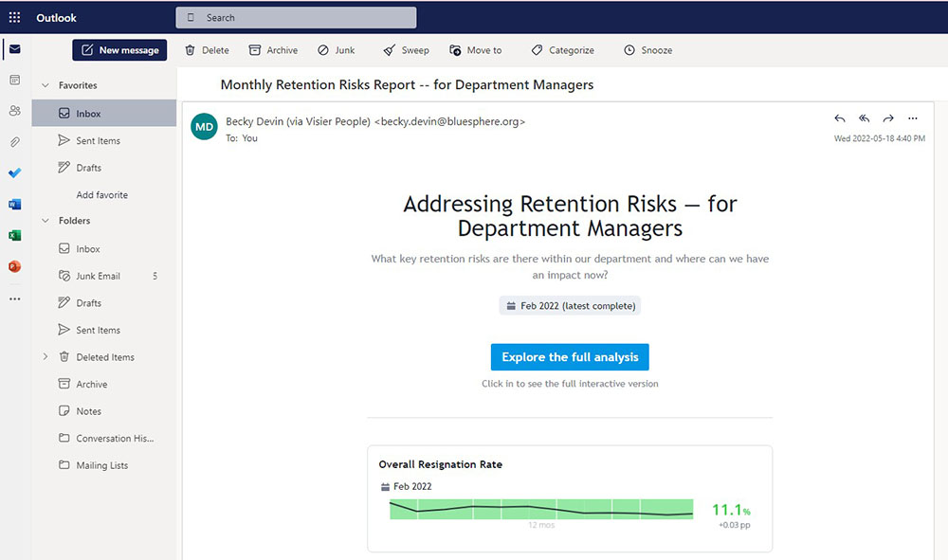Open People contacts in left rail
Viewport: 948px width, 560px height.
14,111
